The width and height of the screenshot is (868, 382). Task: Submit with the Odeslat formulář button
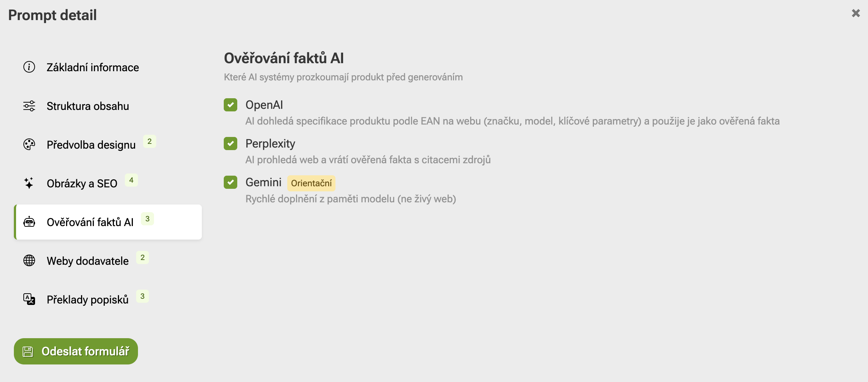(76, 351)
